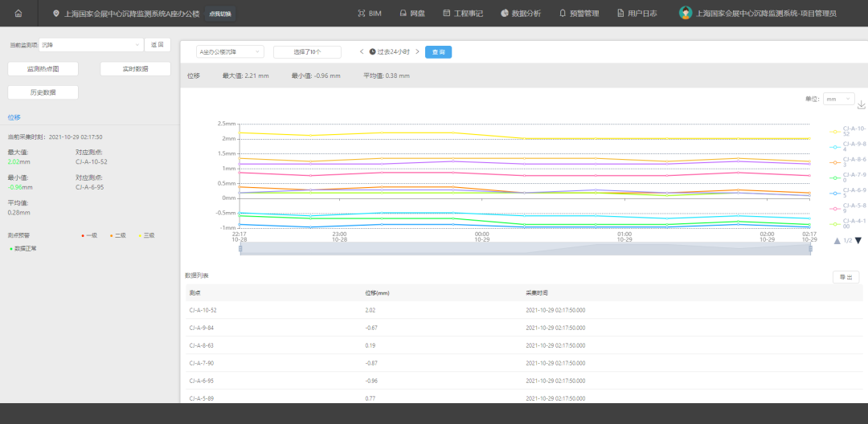Viewport: 868px width, 424px height.
Task: Click the 查询 query button
Action: point(439,52)
